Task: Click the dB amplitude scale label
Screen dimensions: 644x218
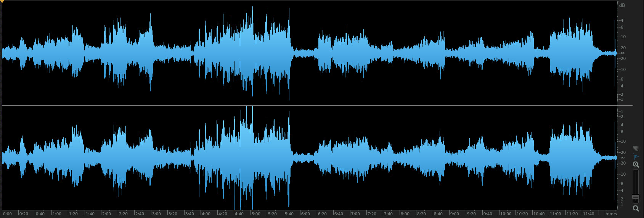Action: [x=622, y=5]
